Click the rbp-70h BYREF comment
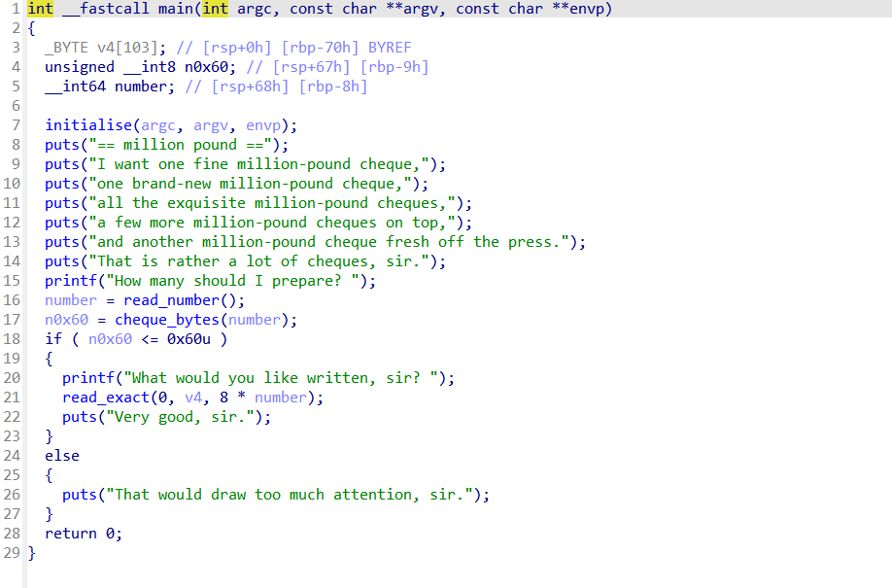 coord(346,48)
